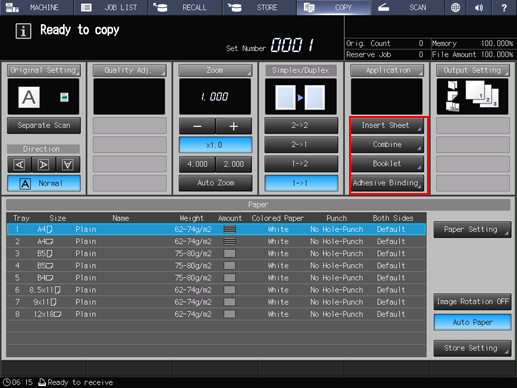Select 2->1 duplex mode
The width and height of the screenshot is (517, 388).
(x=301, y=144)
